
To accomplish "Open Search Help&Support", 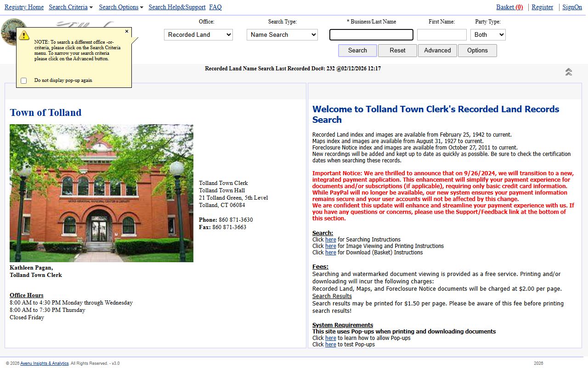I will click(177, 7).
